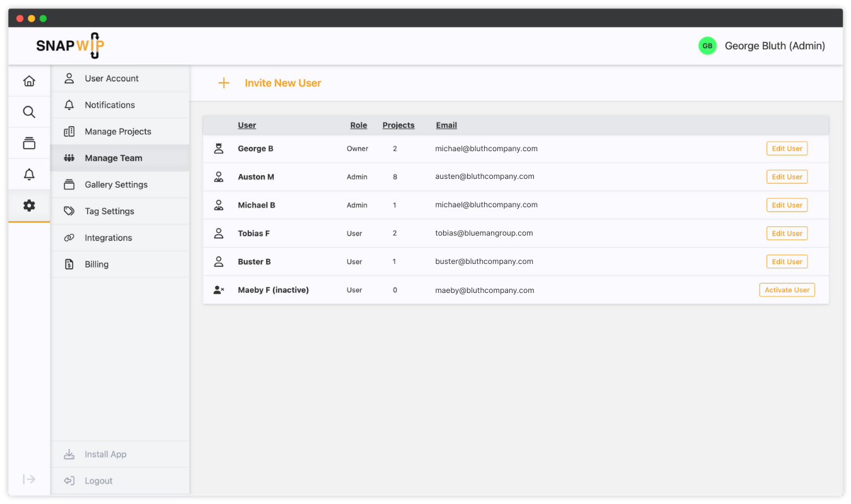Image resolution: width=851 pixels, height=504 pixels.
Task: Sort by Projects column header
Action: (398, 125)
